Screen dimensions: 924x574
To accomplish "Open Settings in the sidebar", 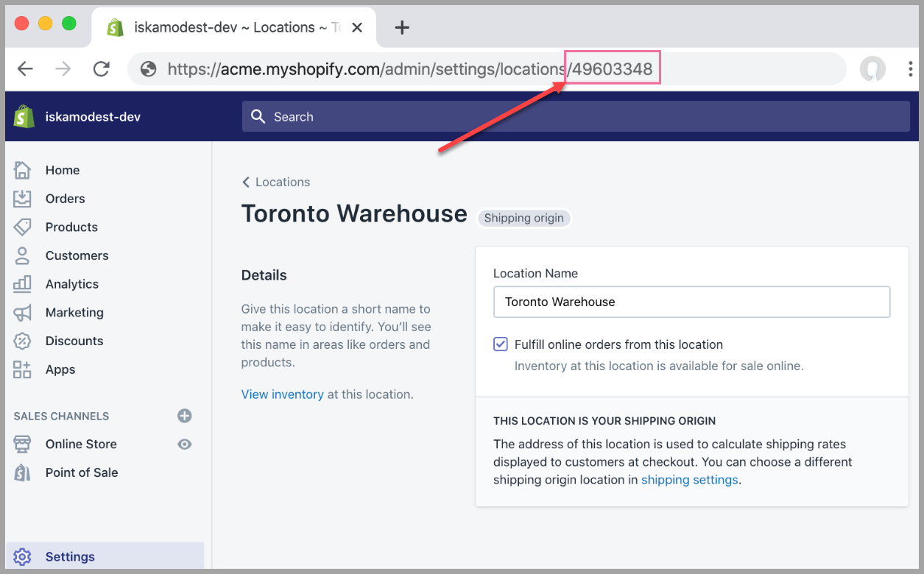I will (105, 556).
